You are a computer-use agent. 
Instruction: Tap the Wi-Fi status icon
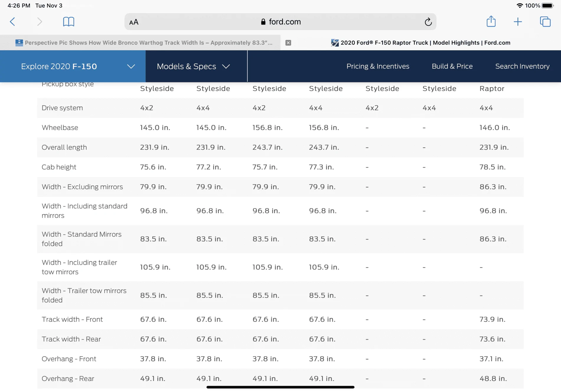pyautogui.click(x=519, y=6)
